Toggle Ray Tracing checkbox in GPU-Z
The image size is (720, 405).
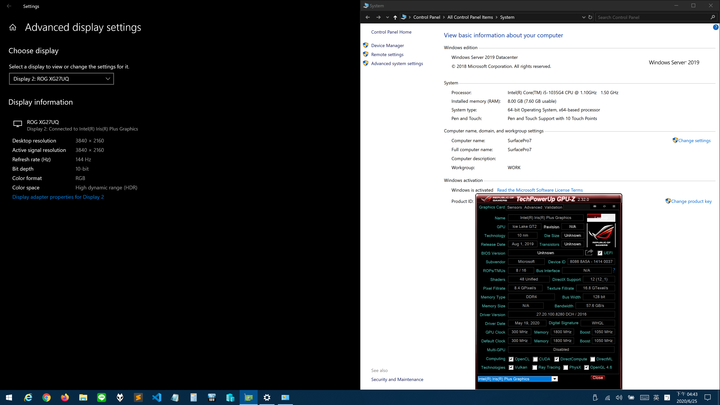[x=534, y=367]
